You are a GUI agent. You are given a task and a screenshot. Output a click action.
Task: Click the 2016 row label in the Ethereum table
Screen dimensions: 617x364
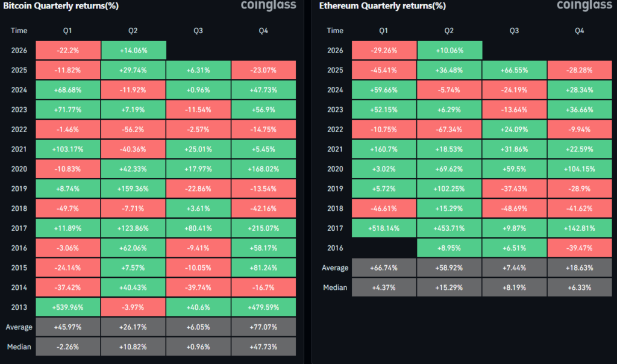[x=334, y=248]
